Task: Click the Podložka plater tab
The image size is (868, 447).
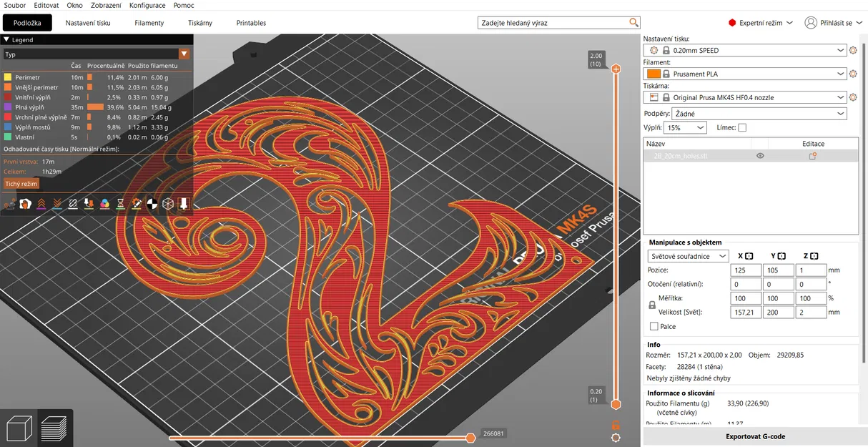Action: [26, 23]
